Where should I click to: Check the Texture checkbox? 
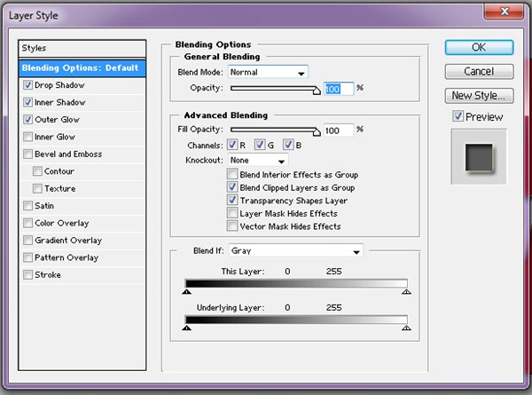37,188
